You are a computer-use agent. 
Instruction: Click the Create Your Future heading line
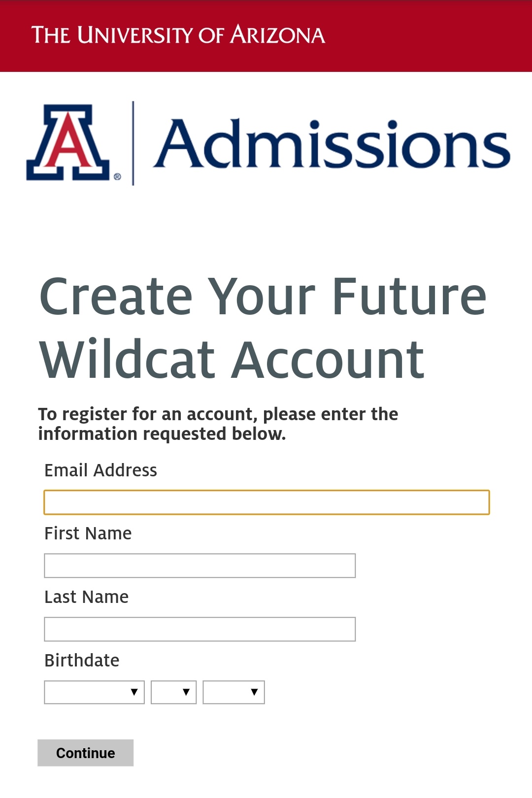(x=263, y=297)
